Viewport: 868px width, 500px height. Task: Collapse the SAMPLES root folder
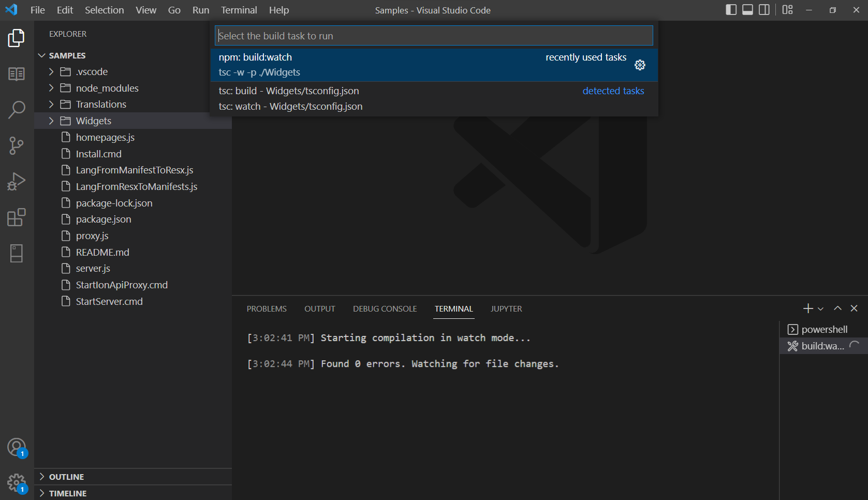(133, 55)
